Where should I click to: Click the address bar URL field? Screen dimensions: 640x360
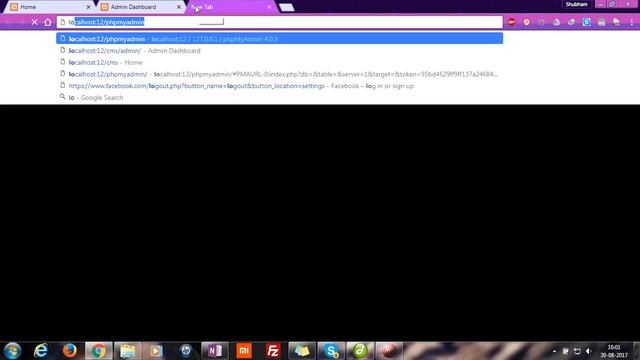coord(280,22)
